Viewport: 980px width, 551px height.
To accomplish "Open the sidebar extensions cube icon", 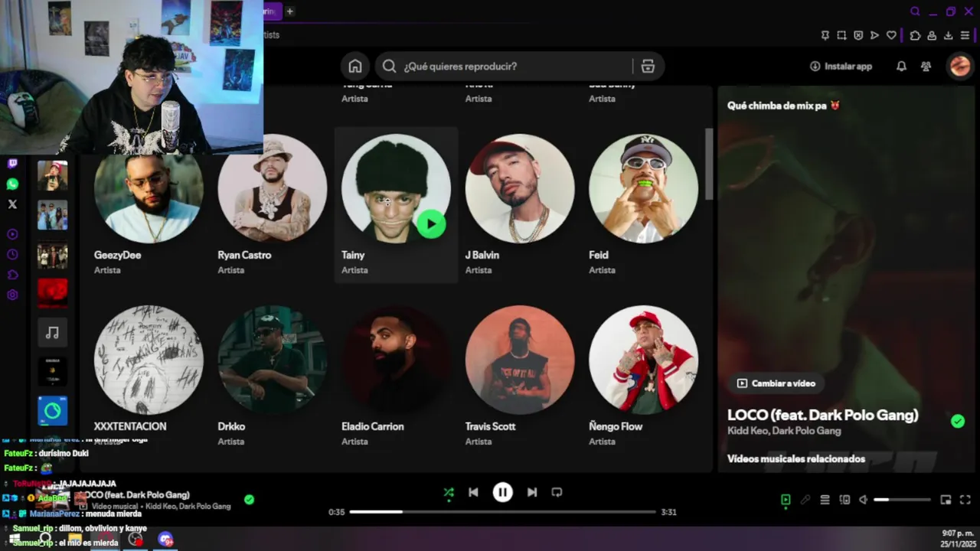I will tap(12, 275).
